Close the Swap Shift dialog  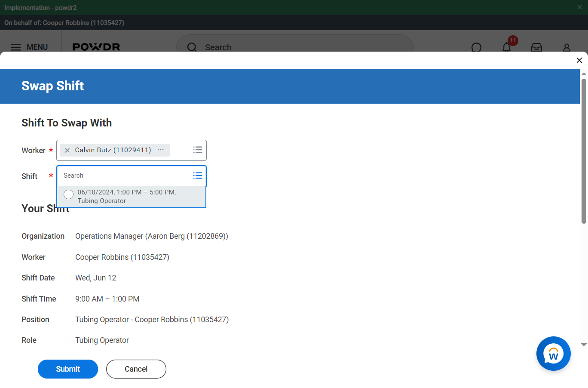(x=579, y=60)
